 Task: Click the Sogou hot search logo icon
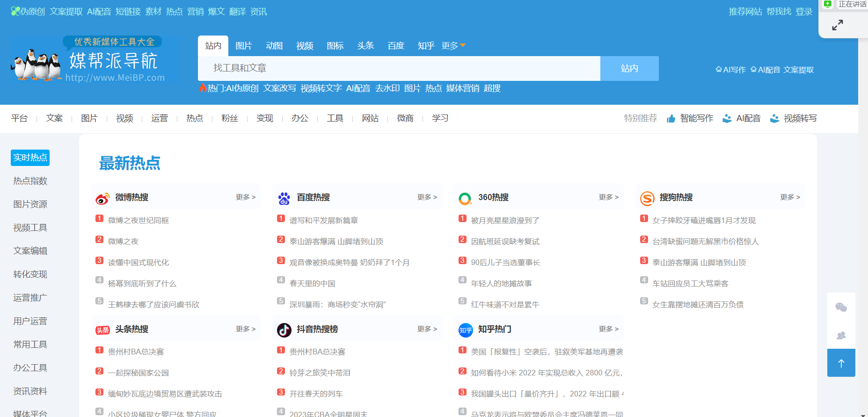click(x=647, y=199)
